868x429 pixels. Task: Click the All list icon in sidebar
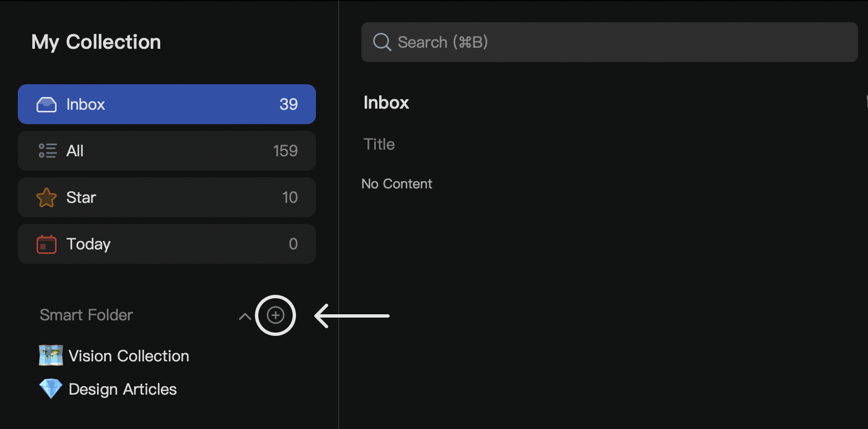tap(47, 150)
